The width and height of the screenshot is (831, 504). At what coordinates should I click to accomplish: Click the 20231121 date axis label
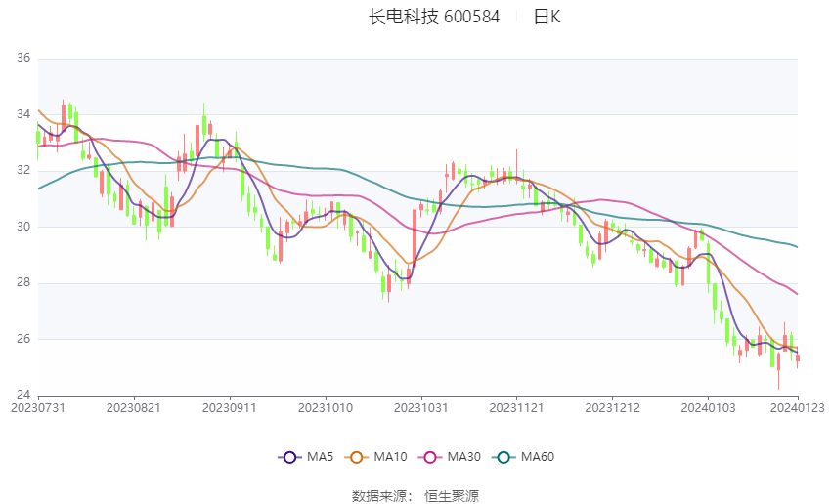[x=516, y=408]
